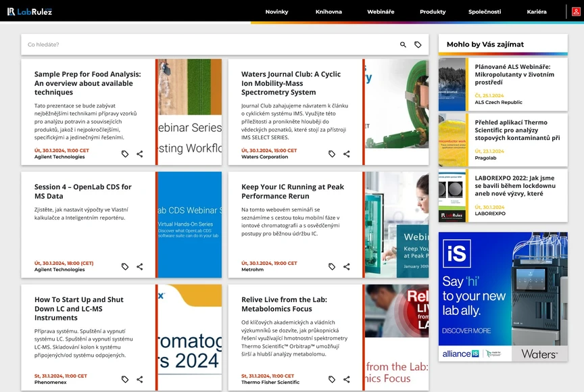The height and width of the screenshot is (392, 584).
Task: Share the Sample Prep for Food Analysis webinar
Action: pyautogui.click(x=140, y=153)
